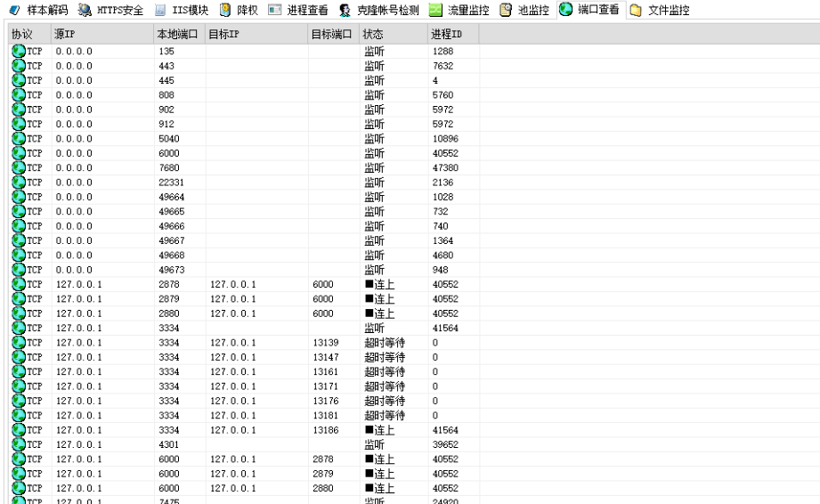
Task: Click globe icon of port 7680 row
Action: coord(19,167)
